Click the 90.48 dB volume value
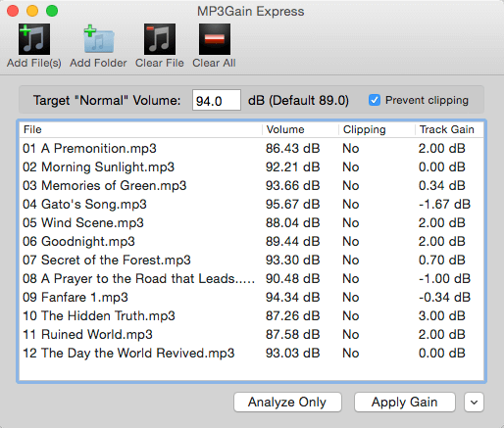Viewport: 504px width, 428px height. pyautogui.click(x=292, y=279)
